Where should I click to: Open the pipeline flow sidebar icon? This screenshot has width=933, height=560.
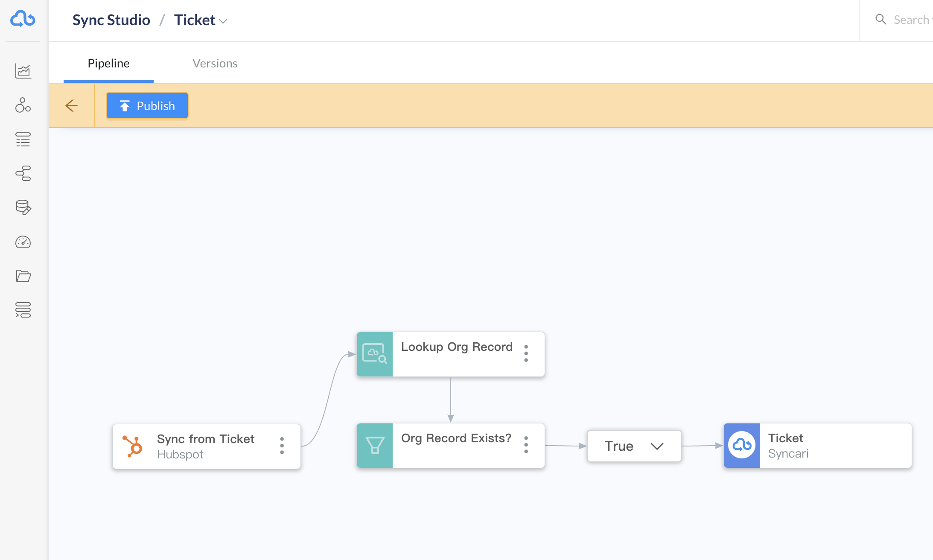tap(23, 173)
